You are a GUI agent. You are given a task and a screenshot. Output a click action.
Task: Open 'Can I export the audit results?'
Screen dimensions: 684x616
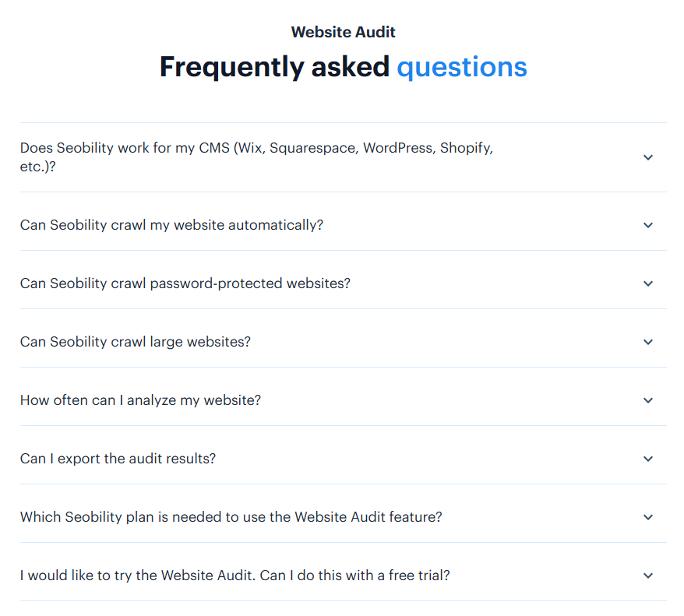[x=118, y=459]
